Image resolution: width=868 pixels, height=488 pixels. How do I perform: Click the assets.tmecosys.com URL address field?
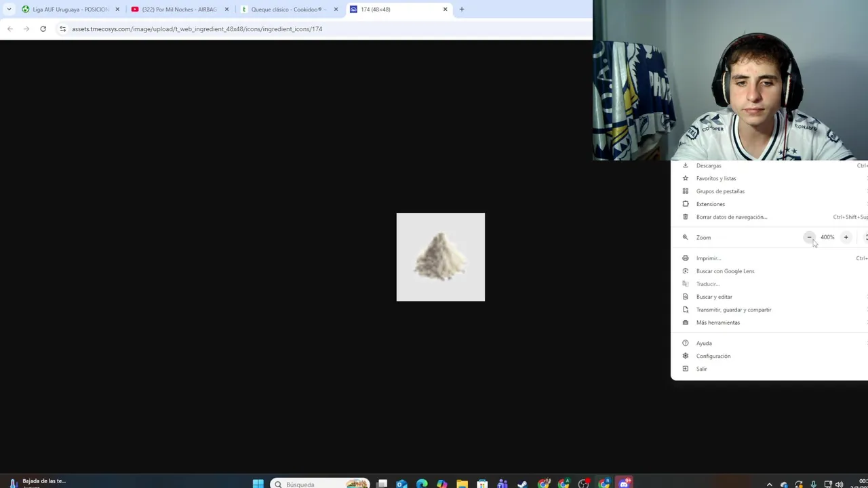pyautogui.click(x=197, y=29)
